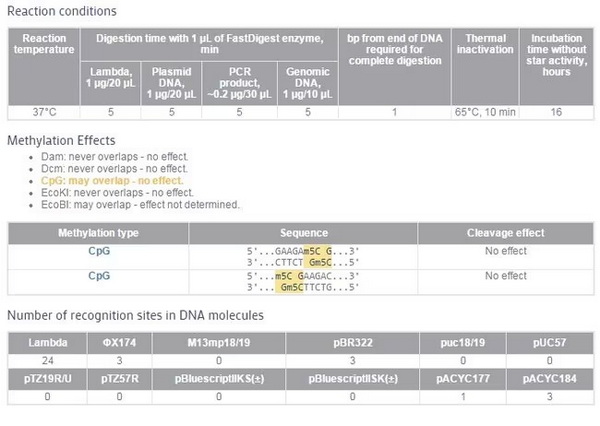The height and width of the screenshot is (426, 600).
Task: Click the pBR322 column header
Action: [x=352, y=343]
